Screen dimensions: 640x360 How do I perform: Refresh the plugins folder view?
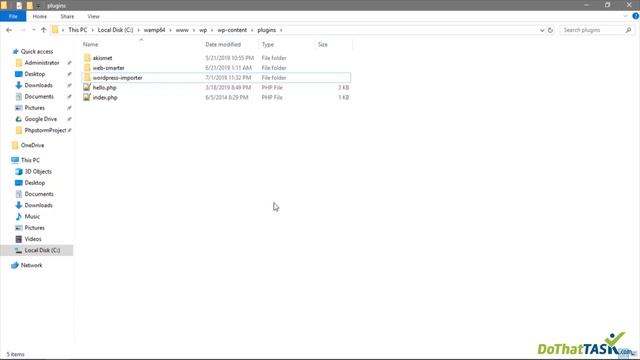click(550, 30)
